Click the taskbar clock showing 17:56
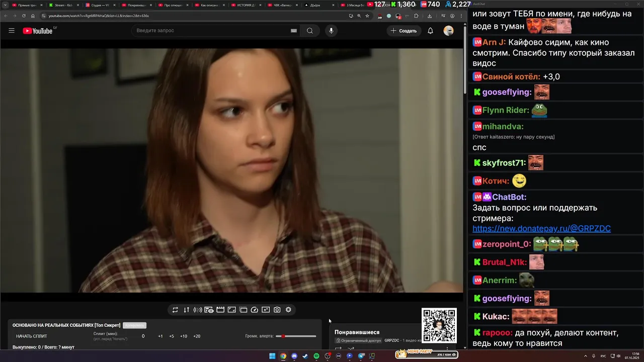Image resolution: width=644 pixels, height=362 pixels. pos(632,356)
